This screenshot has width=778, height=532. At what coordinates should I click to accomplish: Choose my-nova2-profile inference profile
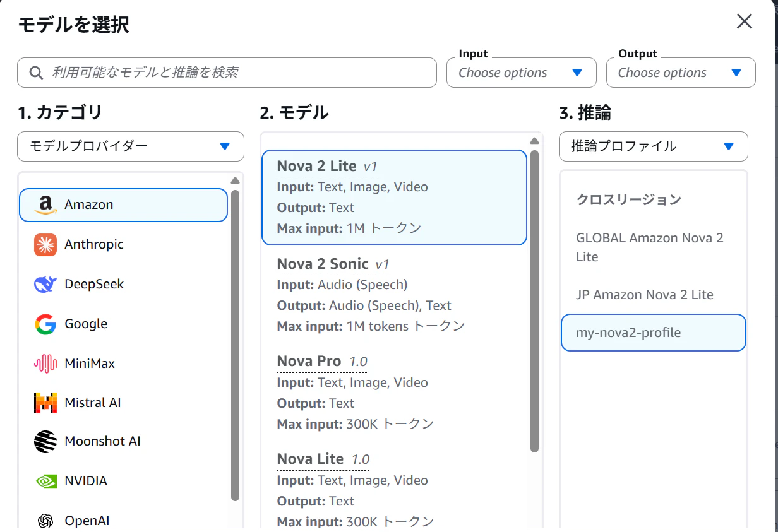pyautogui.click(x=654, y=333)
